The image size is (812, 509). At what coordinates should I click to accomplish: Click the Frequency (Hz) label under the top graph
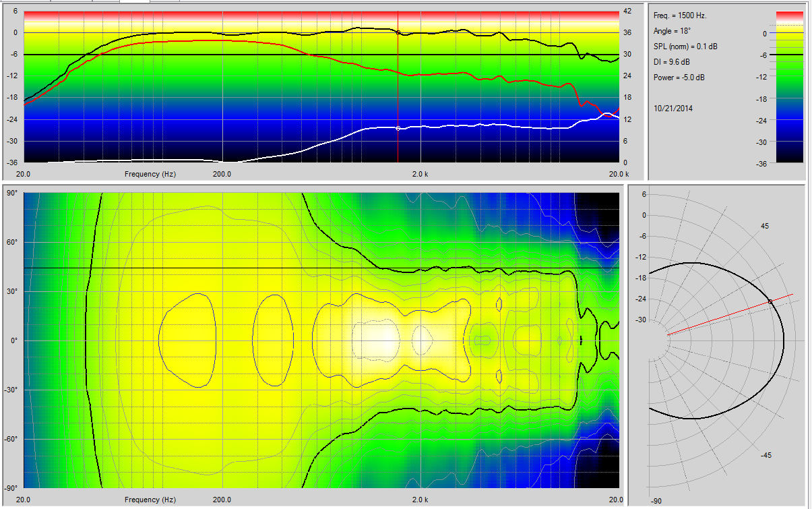coord(150,174)
